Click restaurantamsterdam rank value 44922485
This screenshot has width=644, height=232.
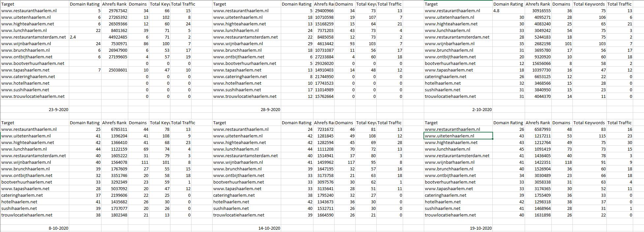(x=115, y=37)
